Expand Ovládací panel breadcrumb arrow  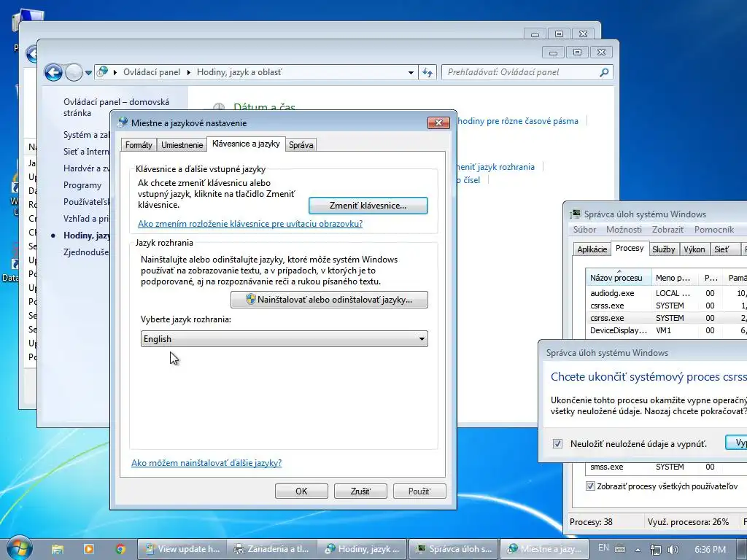click(x=189, y=72)
